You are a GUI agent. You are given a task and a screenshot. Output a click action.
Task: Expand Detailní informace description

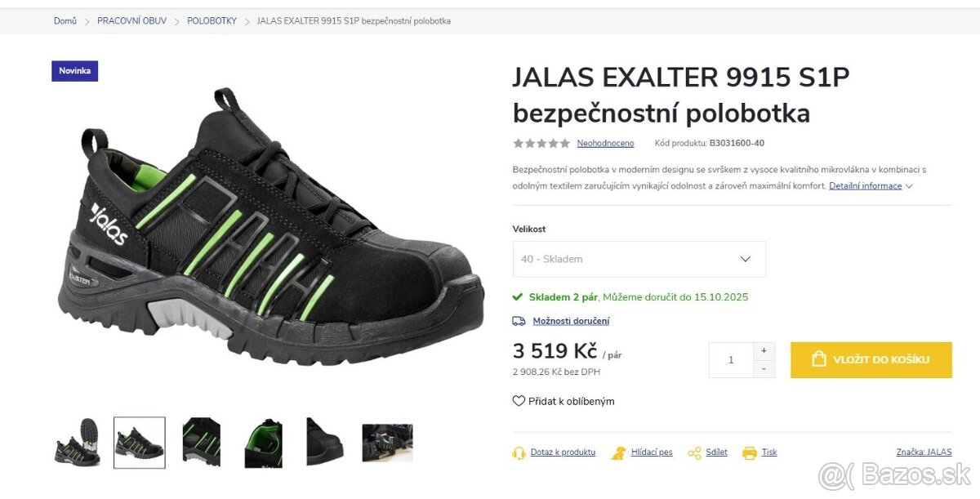pos(871,185)
